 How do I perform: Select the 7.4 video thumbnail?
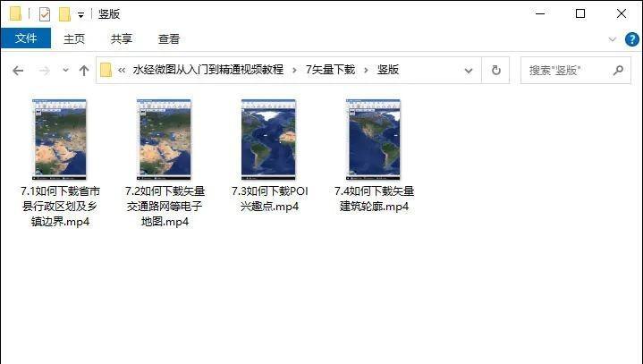(x=373, y=140)
